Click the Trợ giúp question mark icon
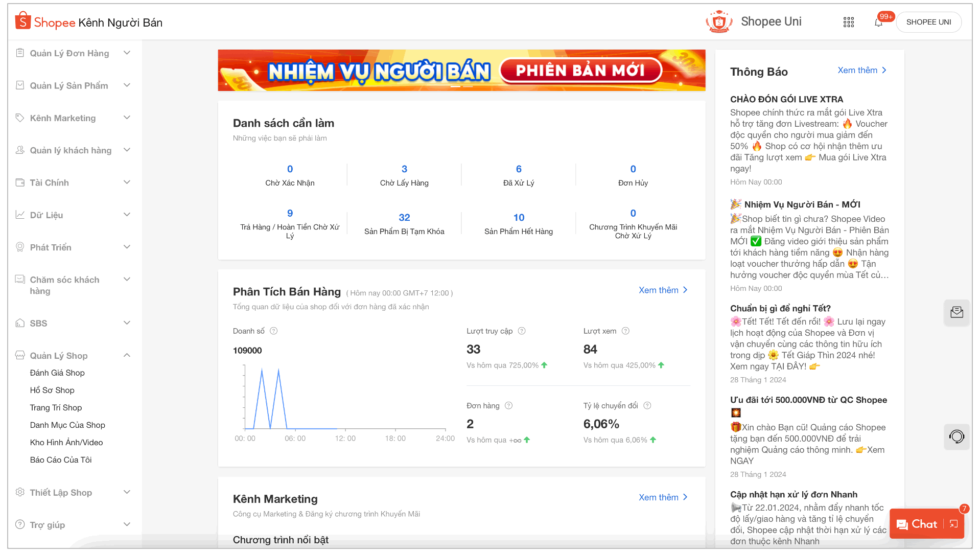980x552 pixels. (x=20, y=524)
